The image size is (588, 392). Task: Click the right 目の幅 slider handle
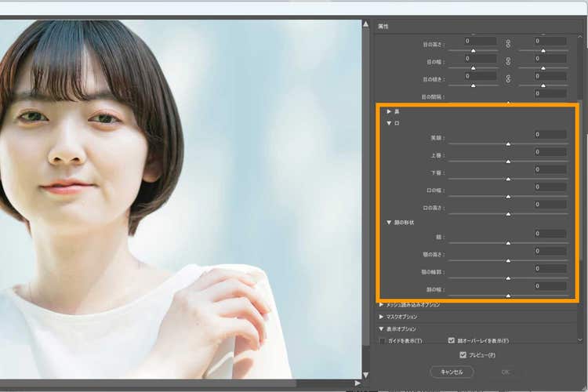(x=543, y=68)
